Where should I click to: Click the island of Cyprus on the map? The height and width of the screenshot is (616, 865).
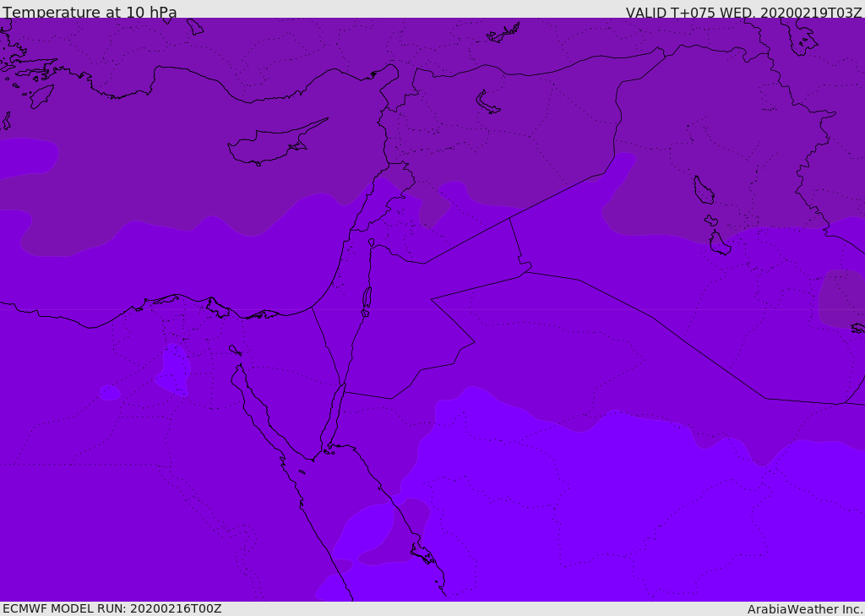tap(276, 143)
